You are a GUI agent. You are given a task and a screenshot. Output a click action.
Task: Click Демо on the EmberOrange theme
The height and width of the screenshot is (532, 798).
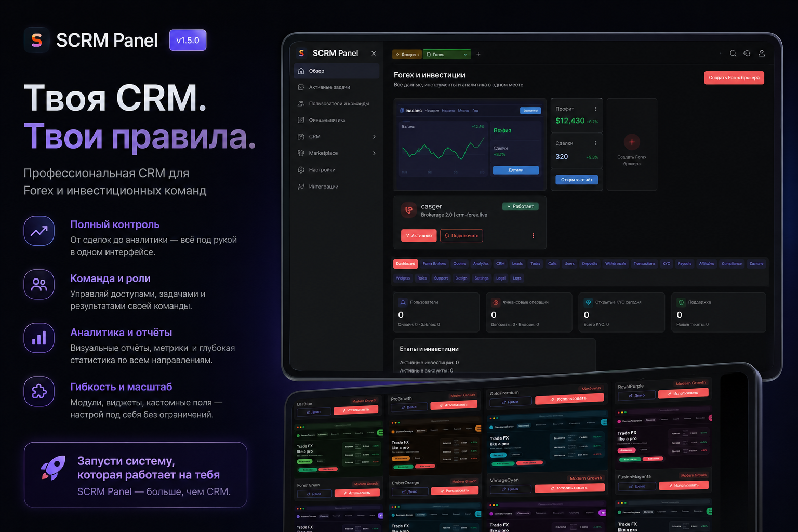[x=410, y=491]
